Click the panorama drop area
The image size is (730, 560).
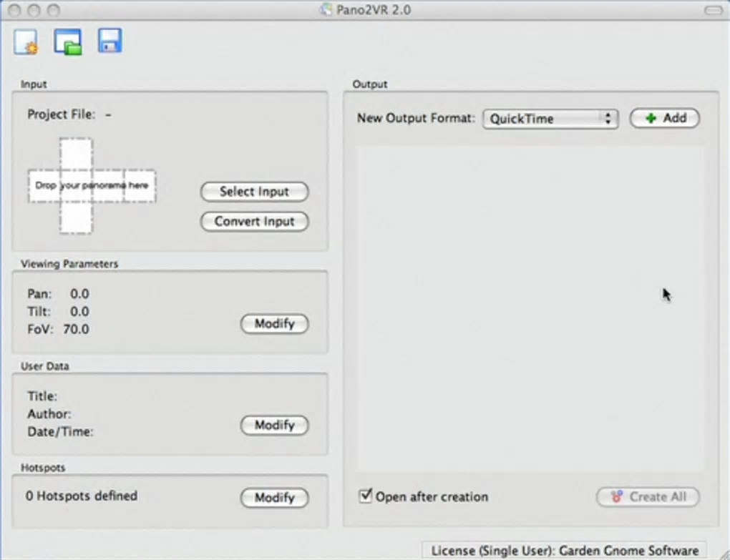pyautogui.click(x=92, y=185)
